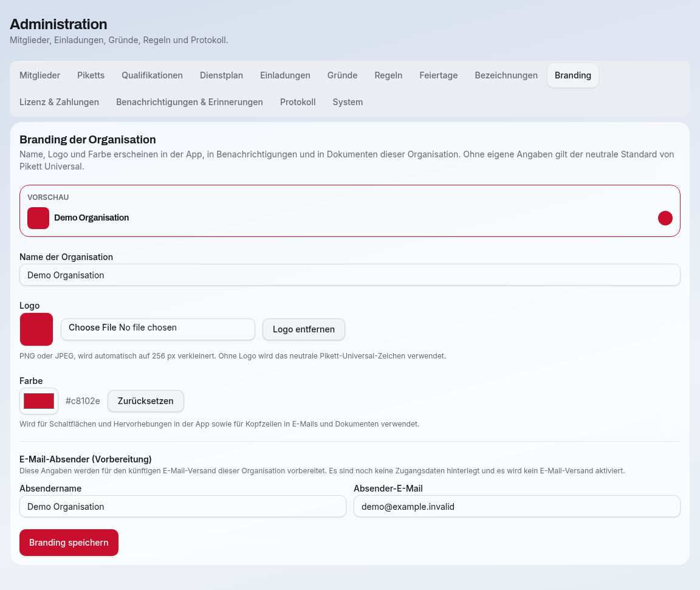
Task: Click the Logo entfernen button
Action: pos(304,329)
